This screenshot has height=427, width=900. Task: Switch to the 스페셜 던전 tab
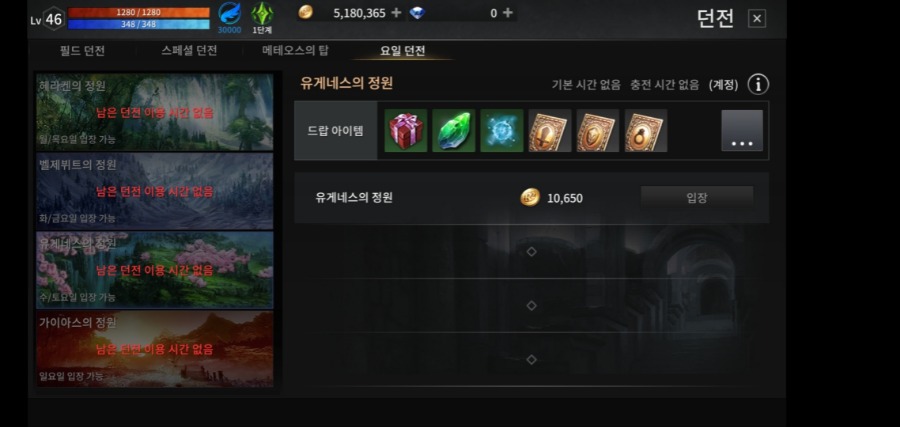point(189,51)
